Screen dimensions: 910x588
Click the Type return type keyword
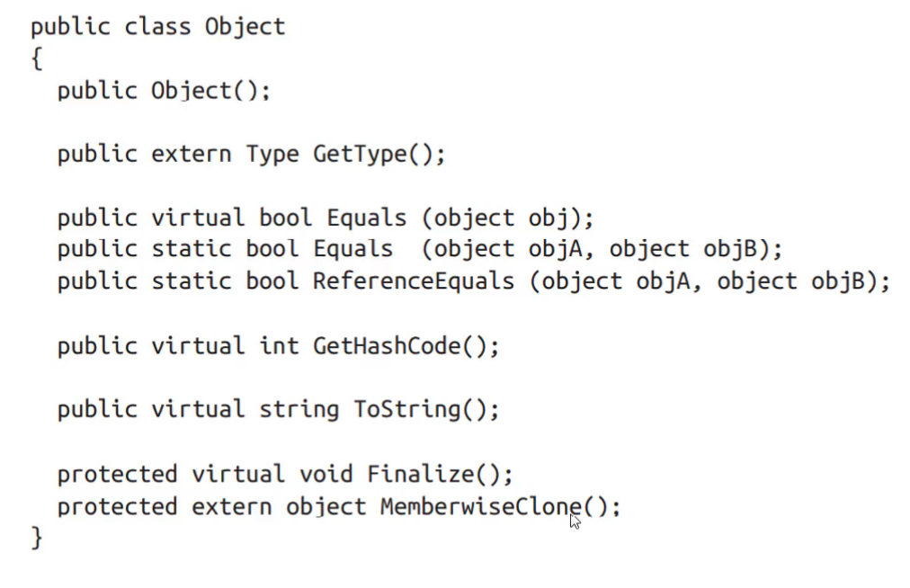pos(272,155)
